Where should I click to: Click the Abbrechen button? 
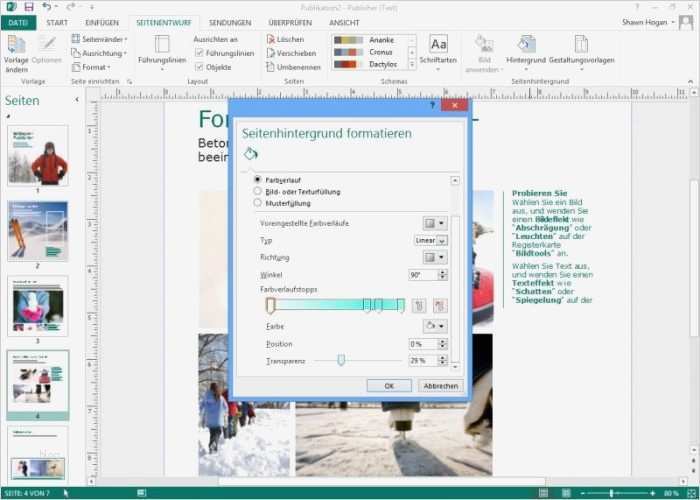tap(441, 386)
